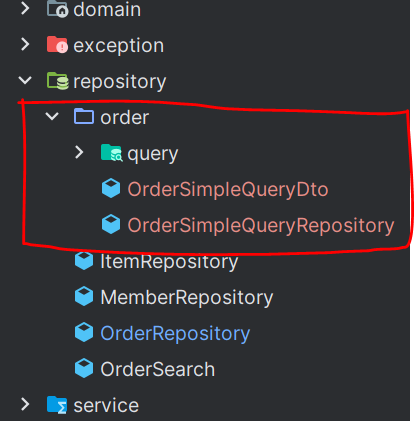The width and height of the screenshot is (414, 421).
Task: Click the blue service folder icon
Action: pyautogui.click(x=57, y=405)
